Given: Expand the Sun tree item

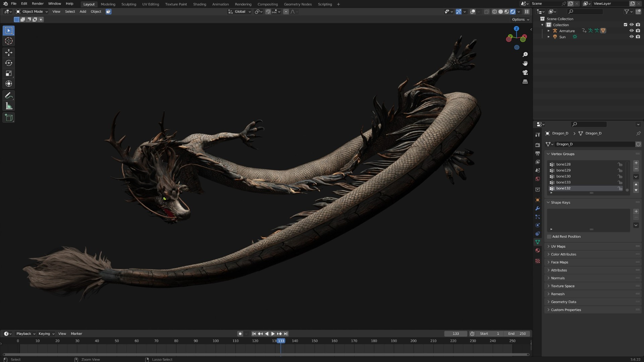Looking at the screenshot, I should tap(549, 37).
